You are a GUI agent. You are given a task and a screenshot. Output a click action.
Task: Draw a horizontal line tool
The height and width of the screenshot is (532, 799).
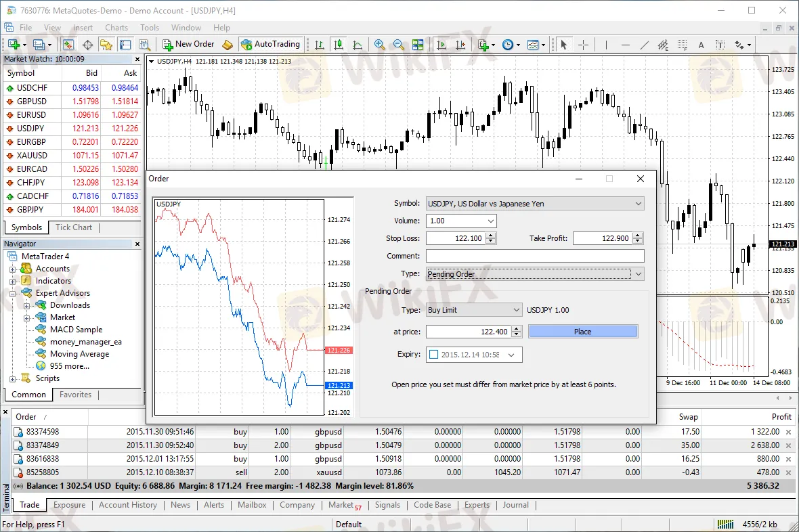point(625,45)
